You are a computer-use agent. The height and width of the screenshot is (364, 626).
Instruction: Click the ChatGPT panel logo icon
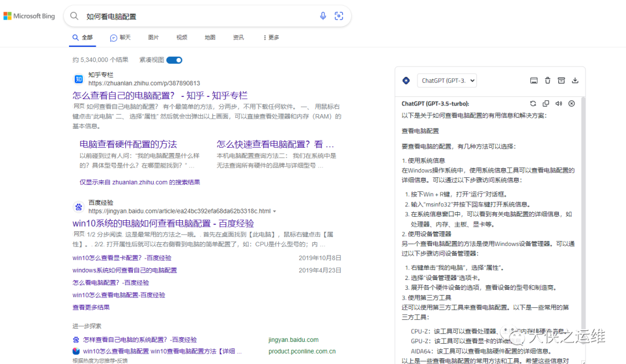406,81
